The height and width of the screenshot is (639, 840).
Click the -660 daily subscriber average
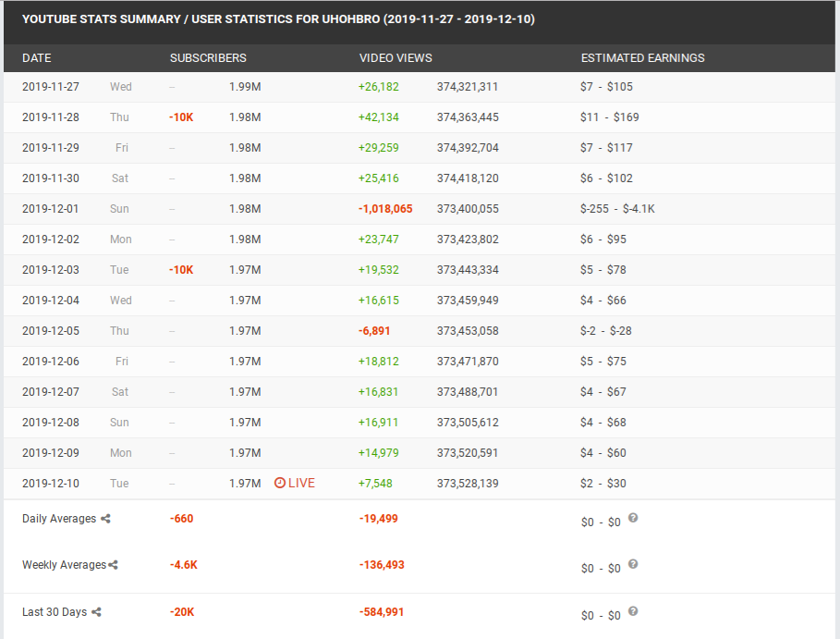click(x=182, y=519)
